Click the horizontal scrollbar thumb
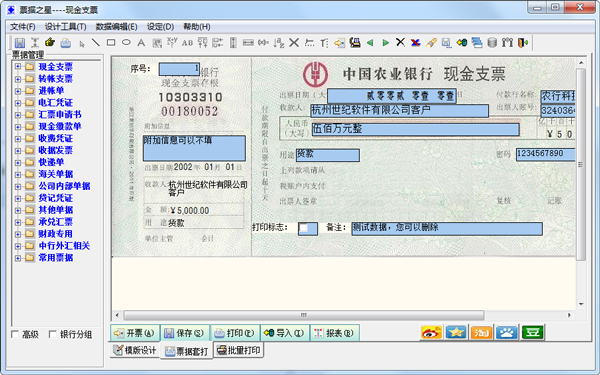Image resolution: width=600 pixels, height=375 pixels. 303,315
